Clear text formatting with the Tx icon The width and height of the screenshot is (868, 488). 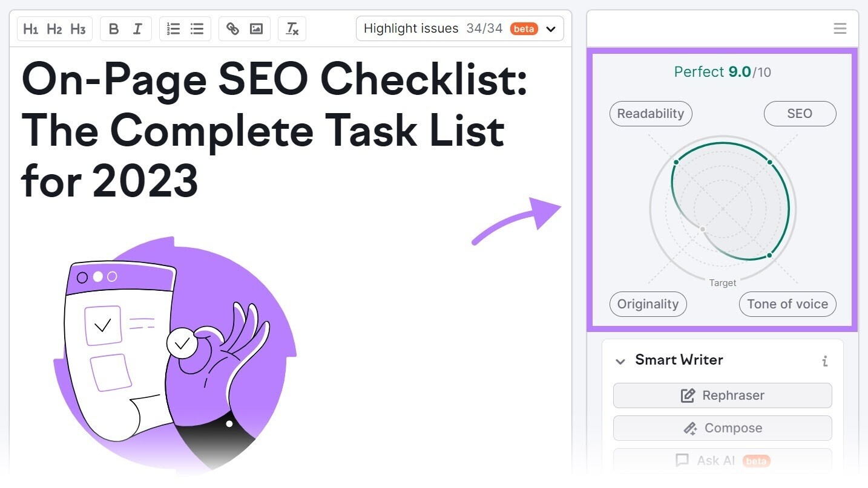(292, 28)
